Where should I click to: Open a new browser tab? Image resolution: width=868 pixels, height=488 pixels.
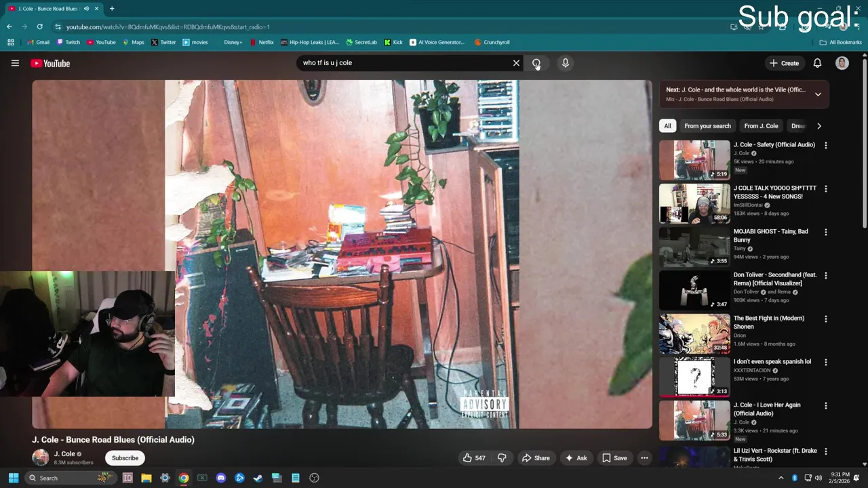(112, 9)
